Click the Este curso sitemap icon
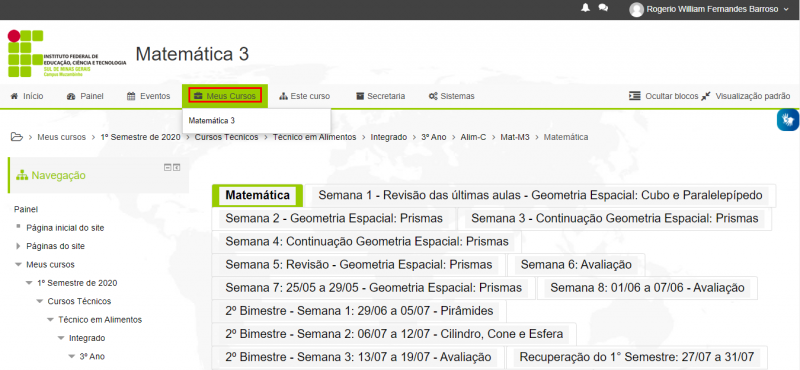800x370 pixels. point(284,96)
